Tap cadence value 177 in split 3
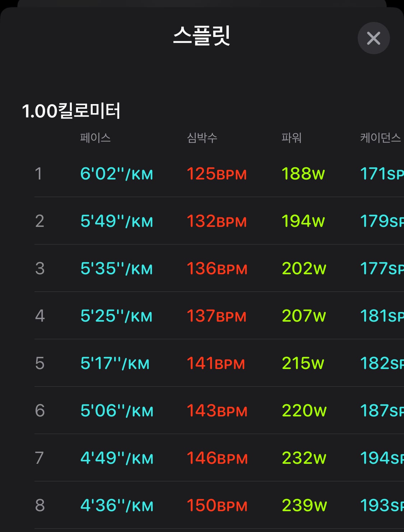The width and height of the screenshot is (404, 532). [x=382, y=269]
